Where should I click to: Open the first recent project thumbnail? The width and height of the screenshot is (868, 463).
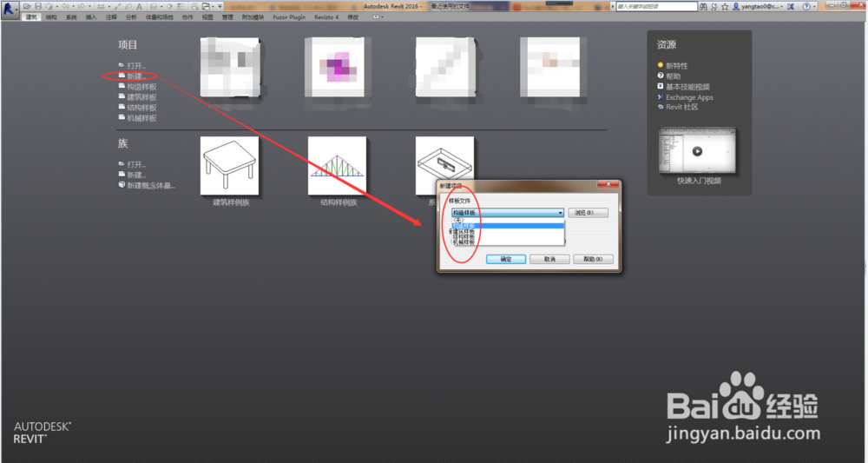tap(230, 67)
